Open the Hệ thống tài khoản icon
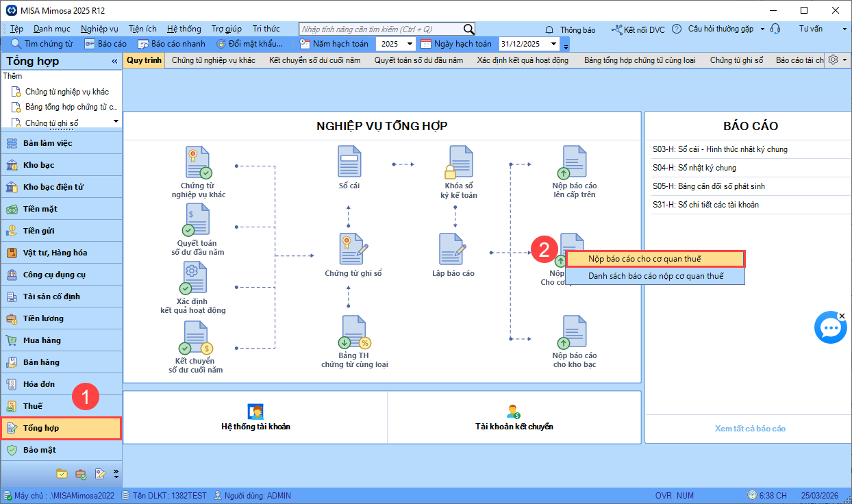The image size is (852, 504). coord(255,412)
